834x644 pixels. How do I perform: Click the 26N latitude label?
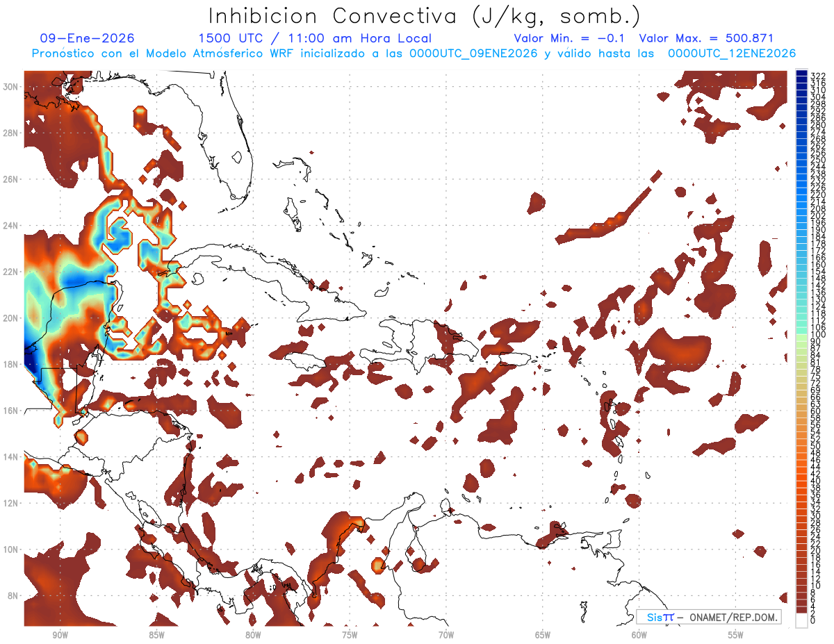coord(11,179)
